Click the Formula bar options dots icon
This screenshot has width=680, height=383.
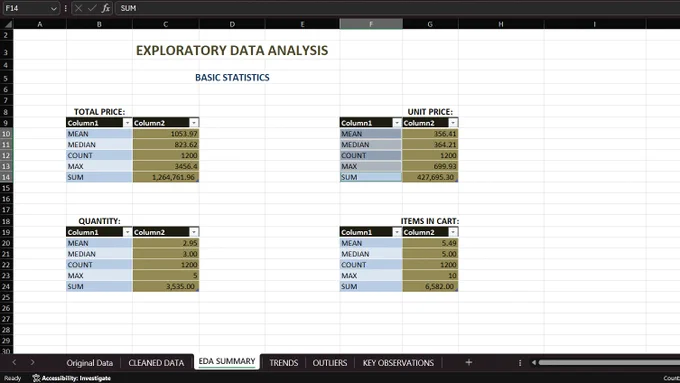click(x=65, y=8)
